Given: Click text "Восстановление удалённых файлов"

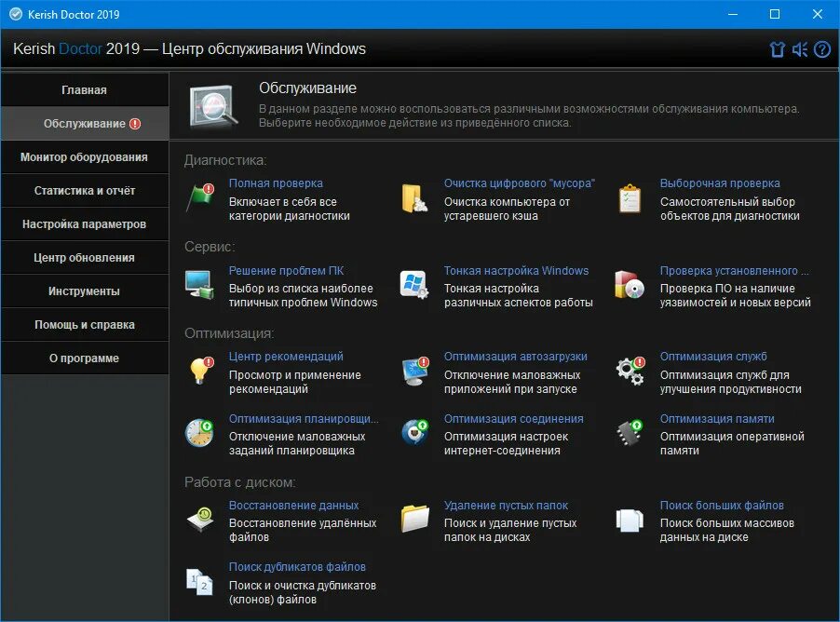Looking at the screenshot, I should 303,530.
